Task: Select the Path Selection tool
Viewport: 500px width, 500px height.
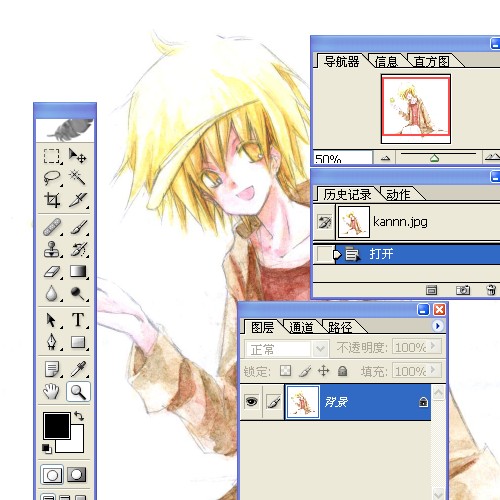Action: (52, 320)
